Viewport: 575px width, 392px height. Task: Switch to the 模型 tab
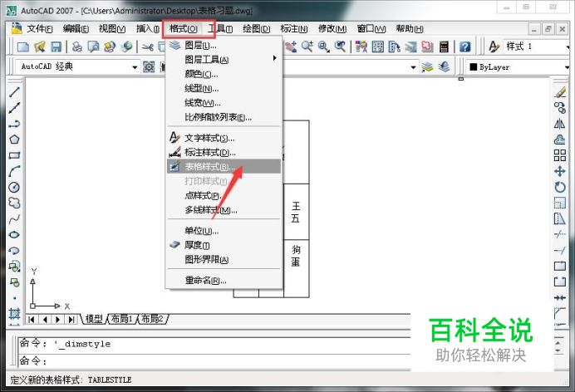[94, 319]
